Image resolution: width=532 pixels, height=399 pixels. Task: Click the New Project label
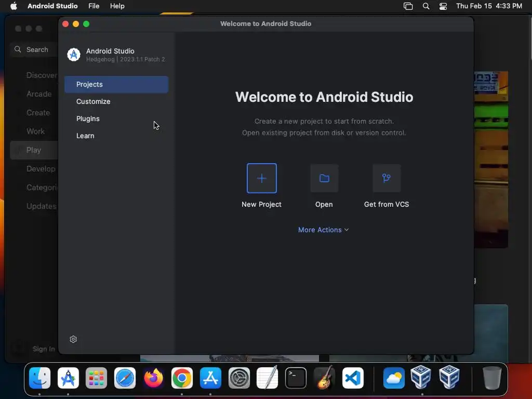coord(261,204)
